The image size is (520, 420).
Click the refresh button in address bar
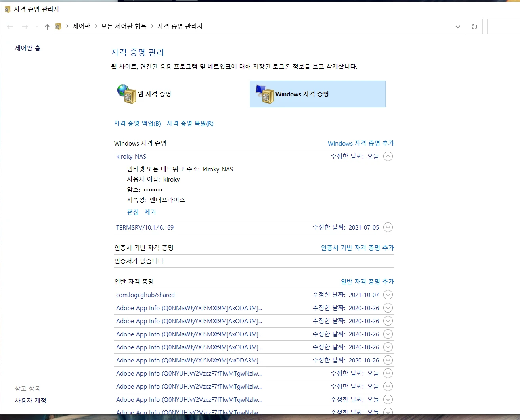[474, 27]
